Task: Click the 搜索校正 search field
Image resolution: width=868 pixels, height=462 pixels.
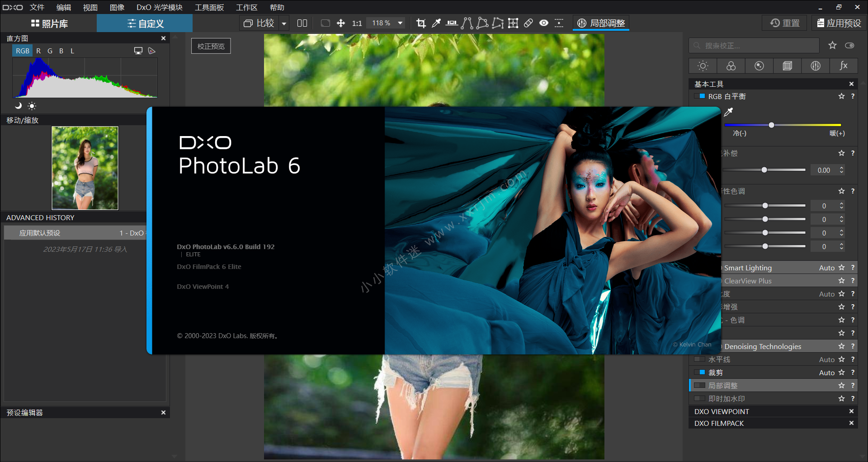Action: point(754,46)
